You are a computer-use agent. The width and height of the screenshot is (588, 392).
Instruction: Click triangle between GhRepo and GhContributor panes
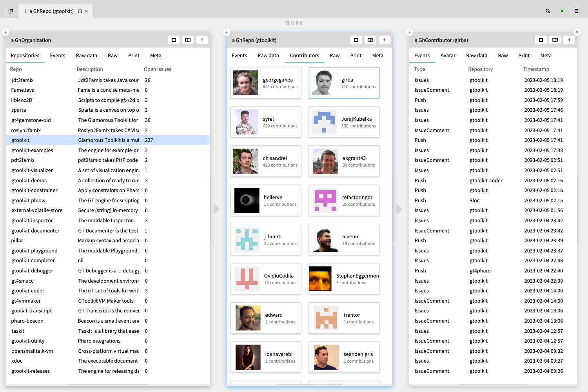[399, 209]
